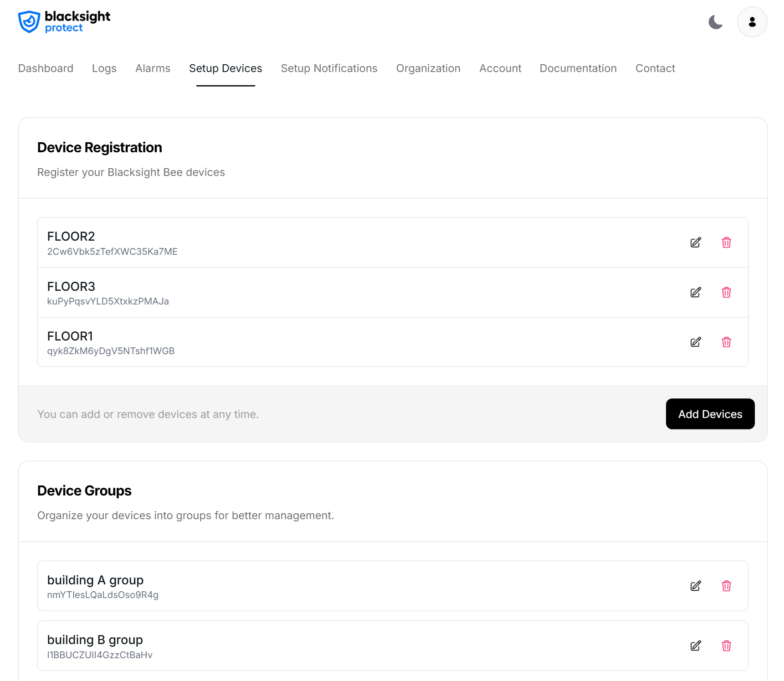Switch to the Dashboard tab

(46, 68)
